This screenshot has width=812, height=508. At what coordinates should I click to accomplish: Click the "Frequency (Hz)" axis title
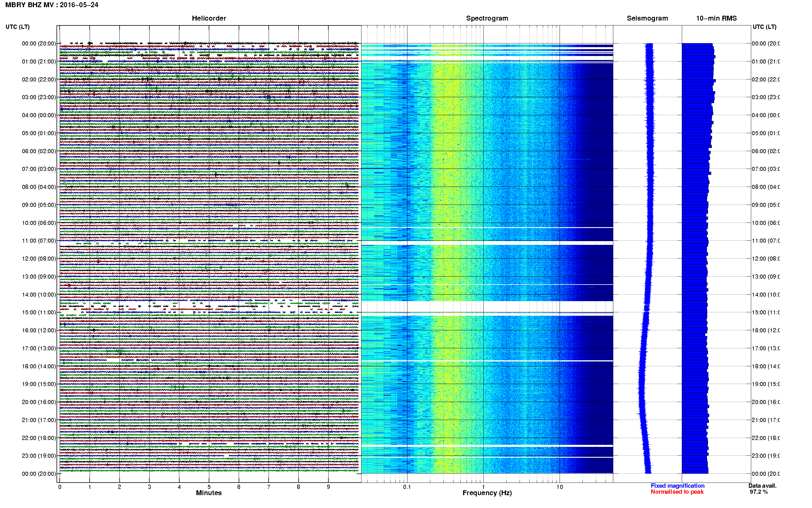(487, 493)
